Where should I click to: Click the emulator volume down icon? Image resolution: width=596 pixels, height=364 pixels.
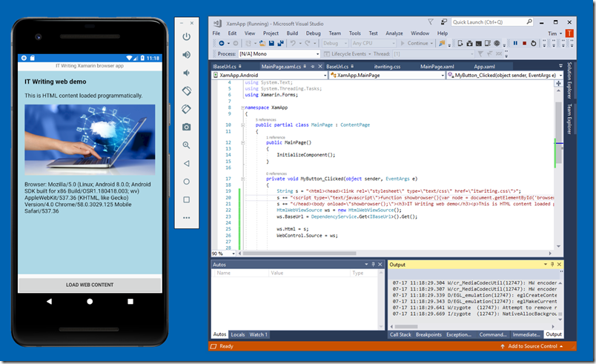(186, 73)
